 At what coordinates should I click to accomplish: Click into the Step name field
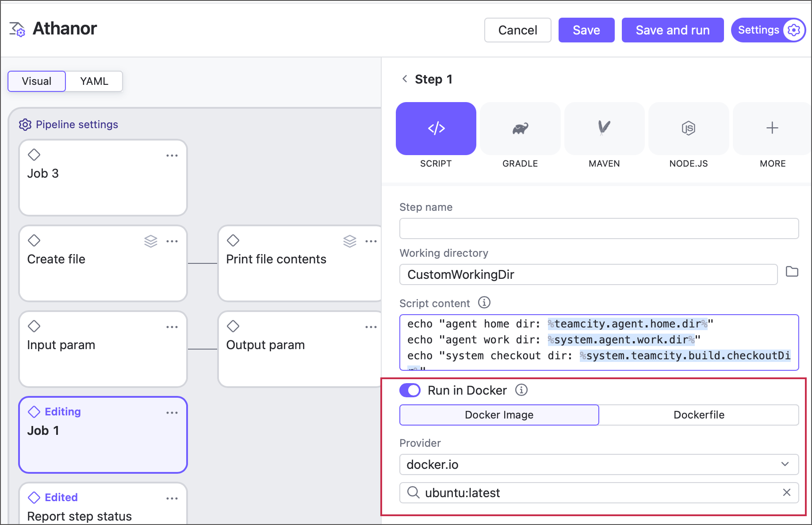pyautogui.click(x=599, y=228)
